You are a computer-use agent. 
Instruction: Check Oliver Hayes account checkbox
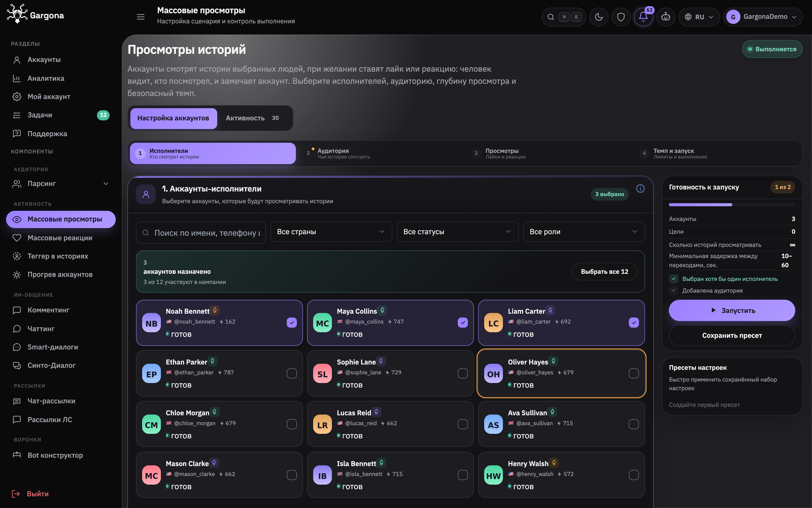(x=634, y=373)
